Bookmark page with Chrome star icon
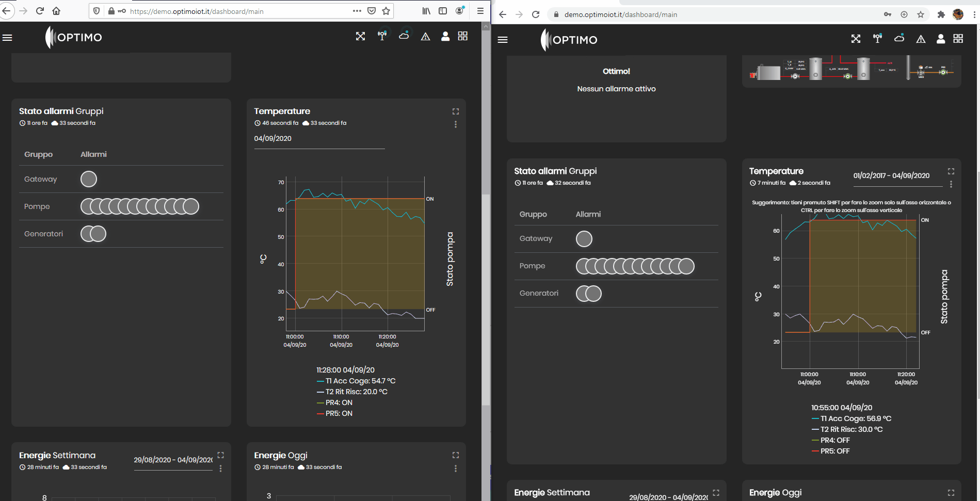 [921, 14]
